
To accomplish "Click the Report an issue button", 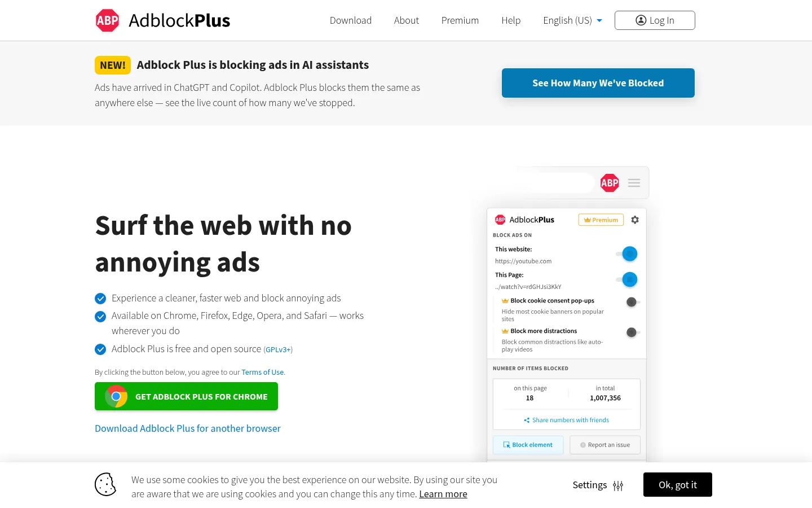I will click(605, 445).
